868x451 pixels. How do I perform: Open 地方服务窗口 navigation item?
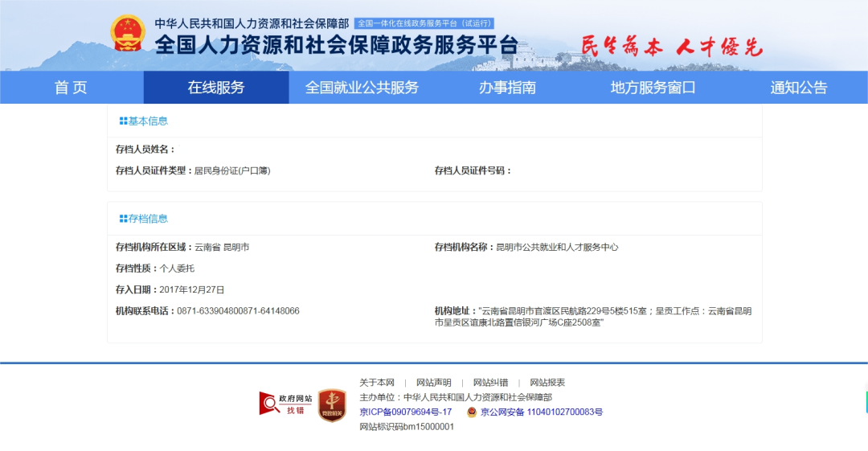pos(653,88)
